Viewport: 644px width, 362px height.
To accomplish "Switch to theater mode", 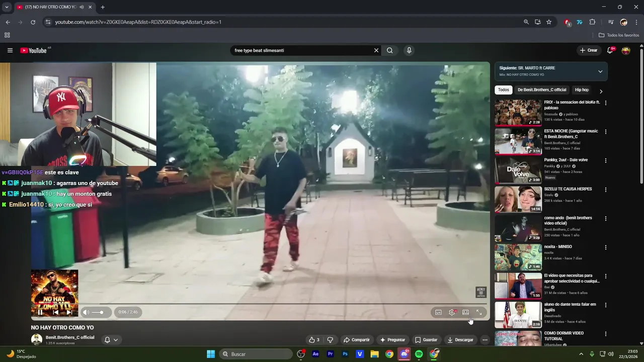I will coord(465,312).
